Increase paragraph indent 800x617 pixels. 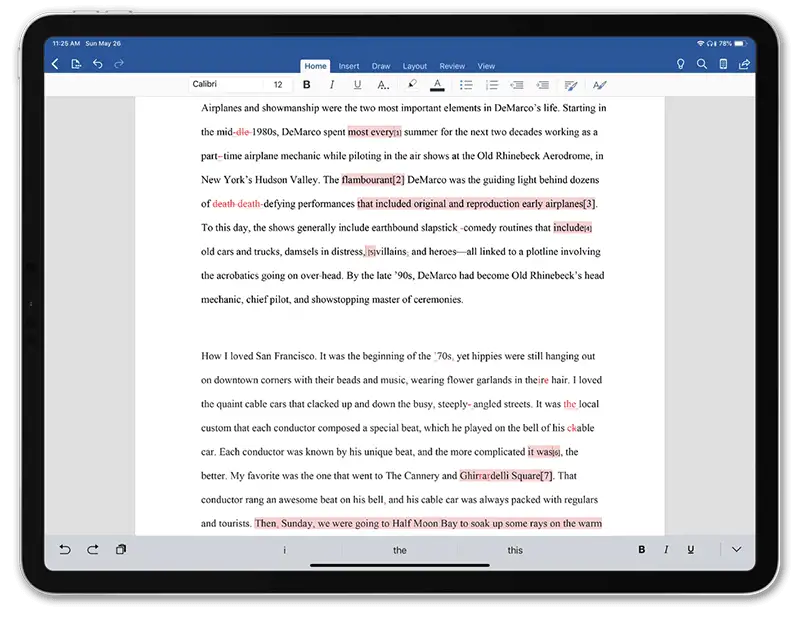(x=542, y=85)
